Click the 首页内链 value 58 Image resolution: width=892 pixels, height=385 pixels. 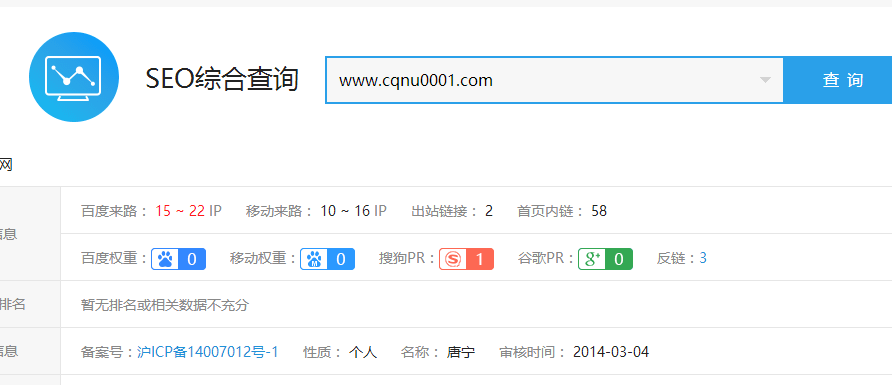click(x=599, y=212)
